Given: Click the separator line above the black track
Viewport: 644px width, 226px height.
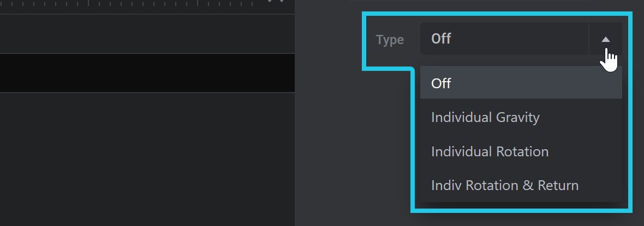Looking at the screenshot, I should pyautogui.click(x=147, y=53).
